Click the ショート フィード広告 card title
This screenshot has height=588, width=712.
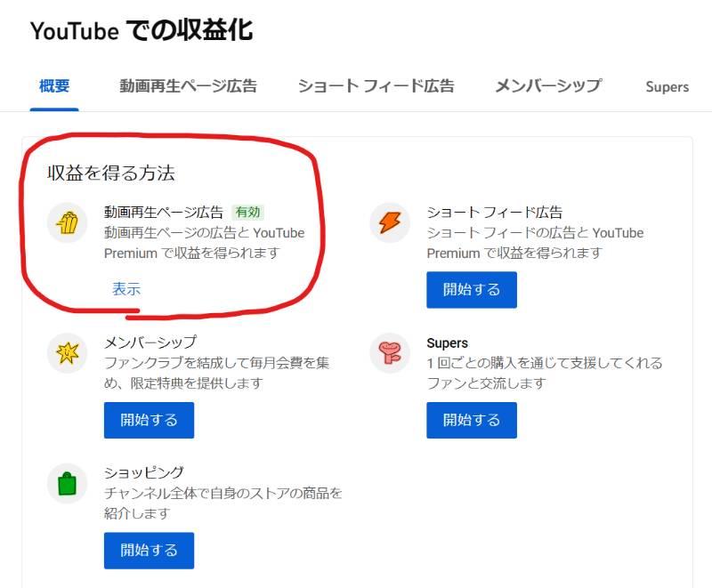point(495,212)
